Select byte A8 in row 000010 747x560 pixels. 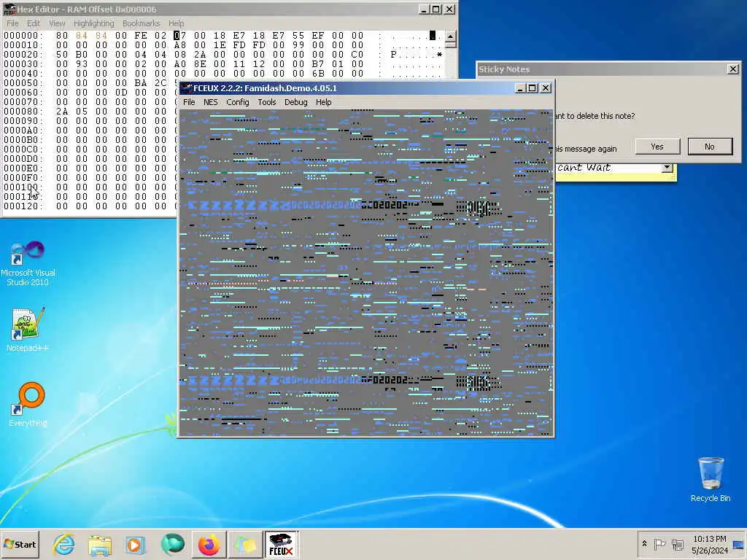pos(179,45)
